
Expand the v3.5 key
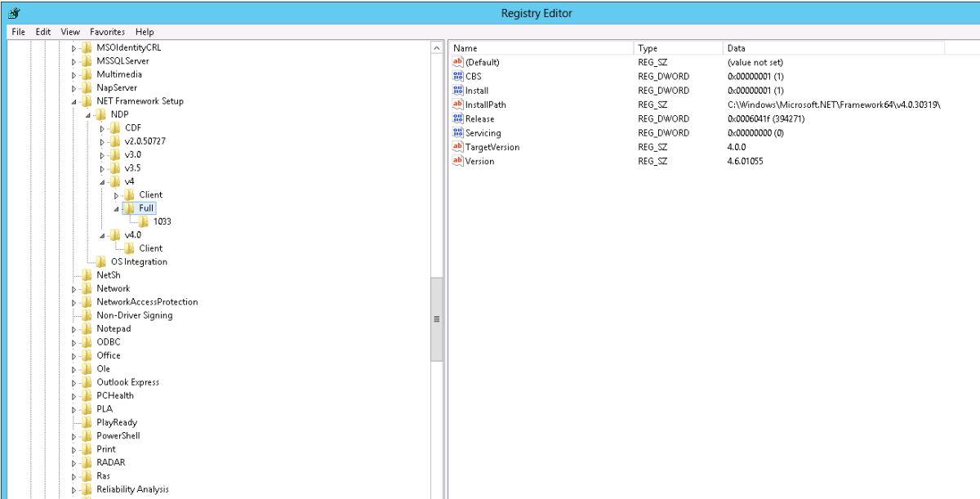tap(103, 168)
